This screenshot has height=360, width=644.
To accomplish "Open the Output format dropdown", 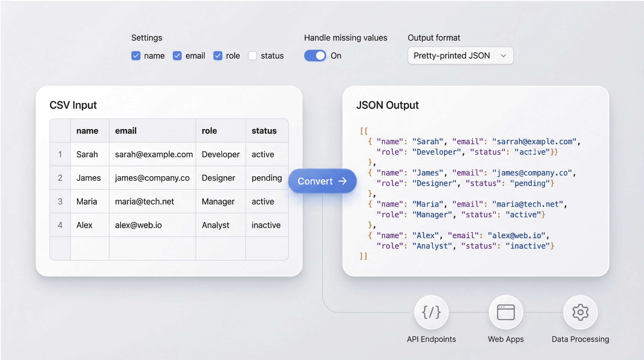I will [x=460, y=55].
